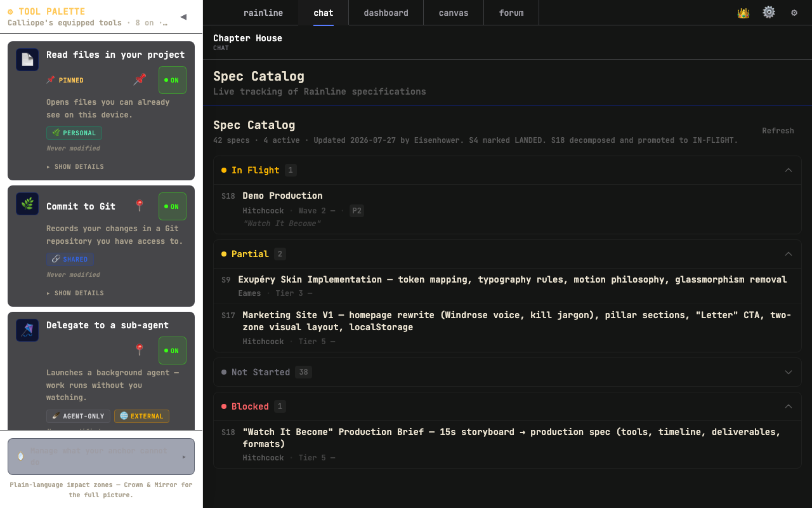This screenshot has width=812, height=508.
Task: Click the leaf icon on Commit to Git card
Action: pyautogui.click(x=27, y=204)
